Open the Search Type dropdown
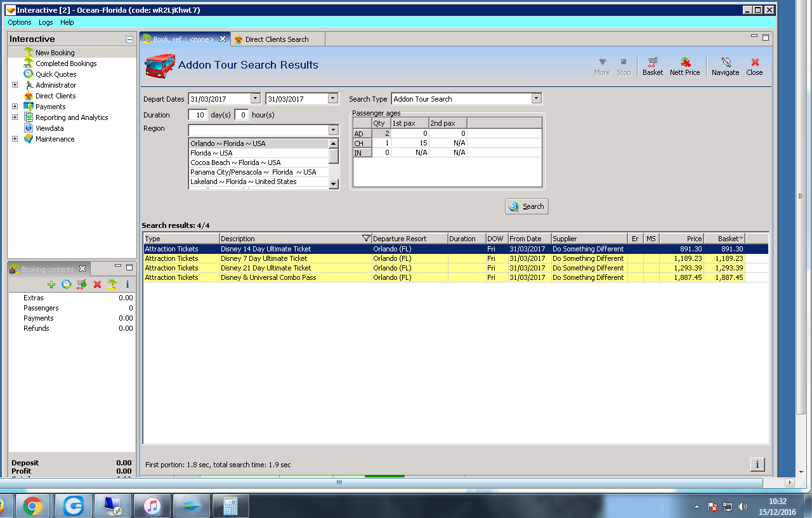This screenshot has height=518, width=812. coord(537,98)
